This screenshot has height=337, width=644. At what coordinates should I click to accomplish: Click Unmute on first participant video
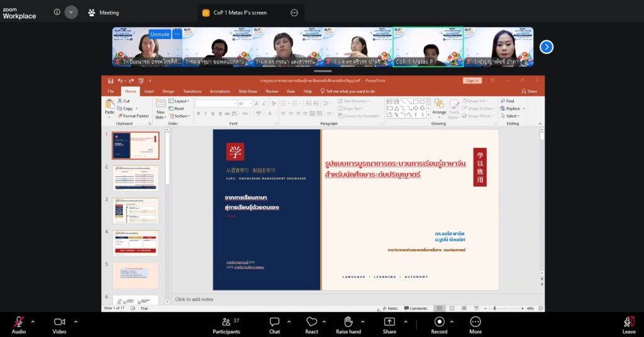(159, 34)
